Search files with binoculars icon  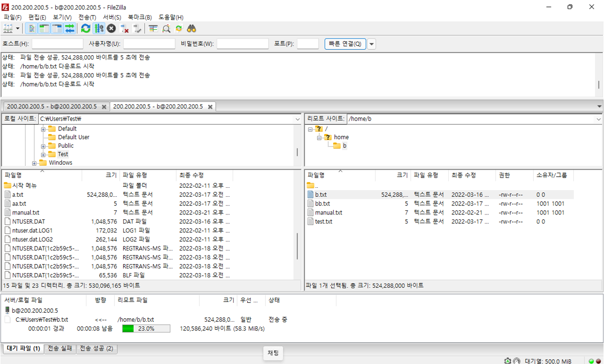point(191,29)
